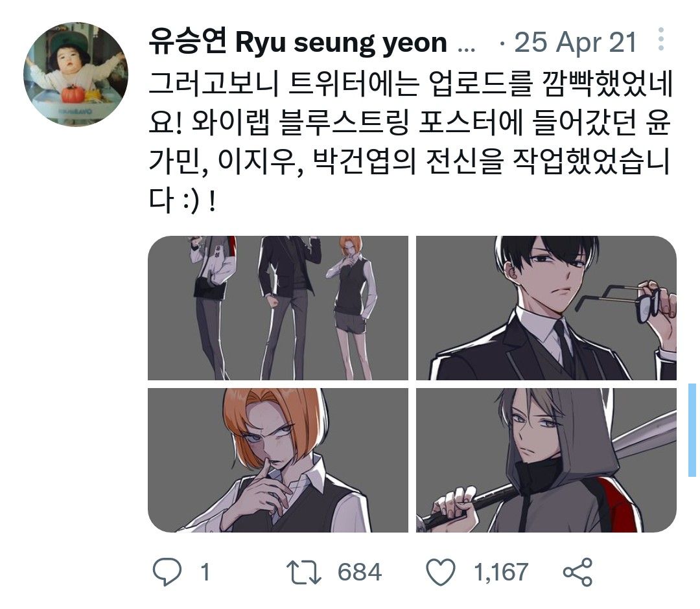View the three full-body characters image
Screen dimensions: 700x609
tap(278, 308)
